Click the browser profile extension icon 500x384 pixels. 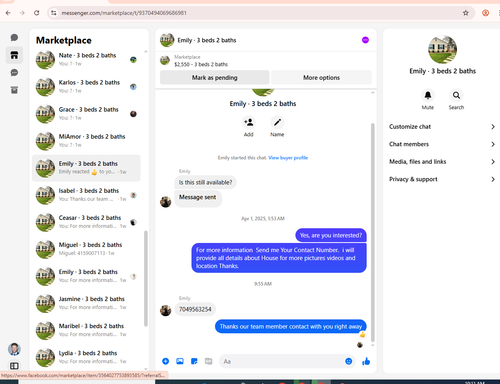tap(486, 13)
